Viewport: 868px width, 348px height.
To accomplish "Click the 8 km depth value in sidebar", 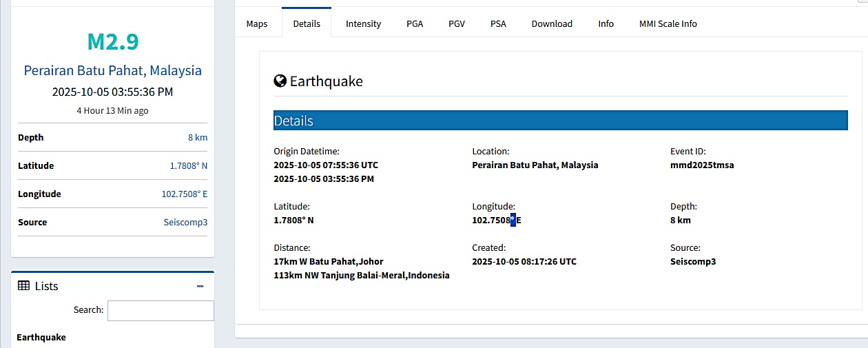I will [x=198, y=138].
